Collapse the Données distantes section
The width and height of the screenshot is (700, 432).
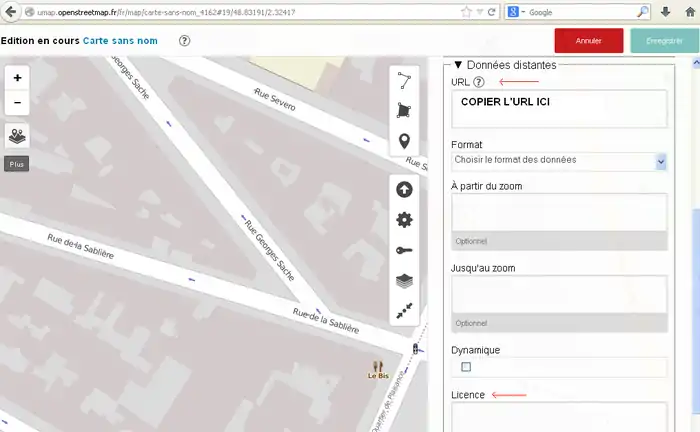459,64
